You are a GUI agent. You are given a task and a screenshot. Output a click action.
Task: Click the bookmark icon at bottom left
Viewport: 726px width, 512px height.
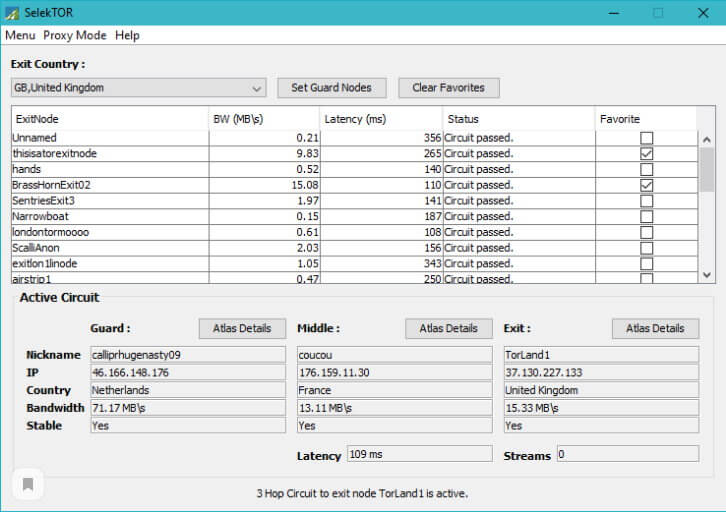[28, 484]
